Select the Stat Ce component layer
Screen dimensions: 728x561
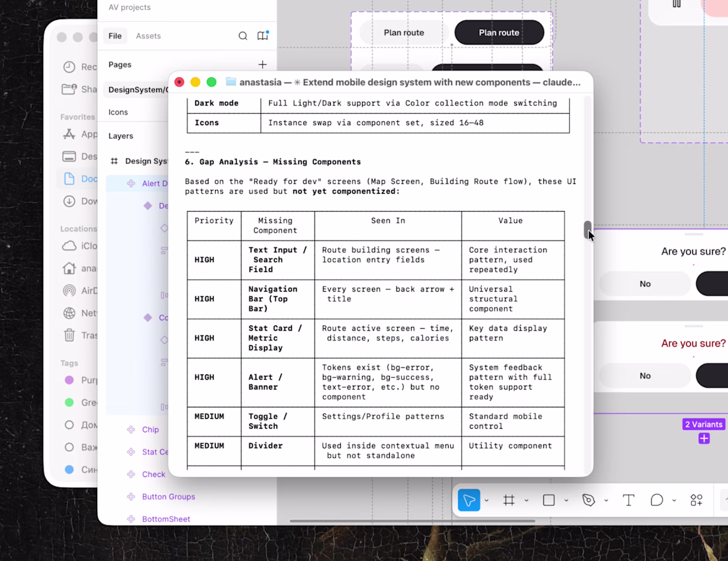click(155, 452)
